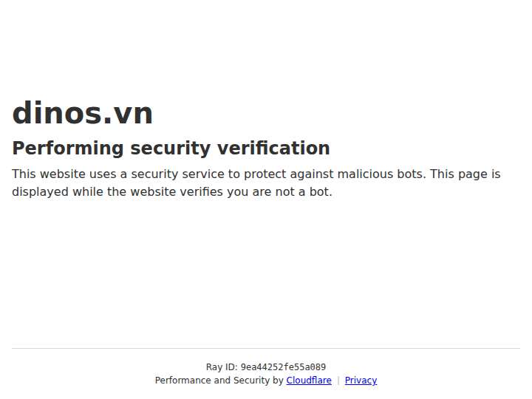Image resolution: width=532 pixels, height=399 pixels.
Task: Click the word displayed in second paragraph line
Action: pos(41,192)
